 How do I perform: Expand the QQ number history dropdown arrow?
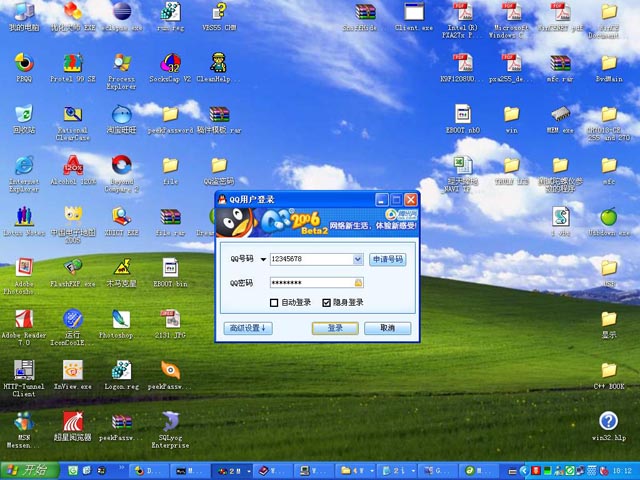point(358,259)
